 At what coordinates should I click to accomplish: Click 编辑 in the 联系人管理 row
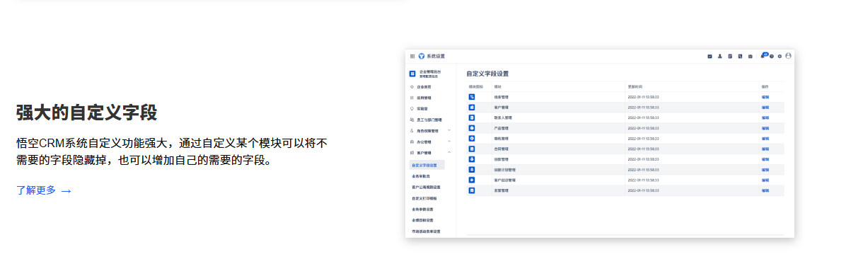[x=765, y=117]
